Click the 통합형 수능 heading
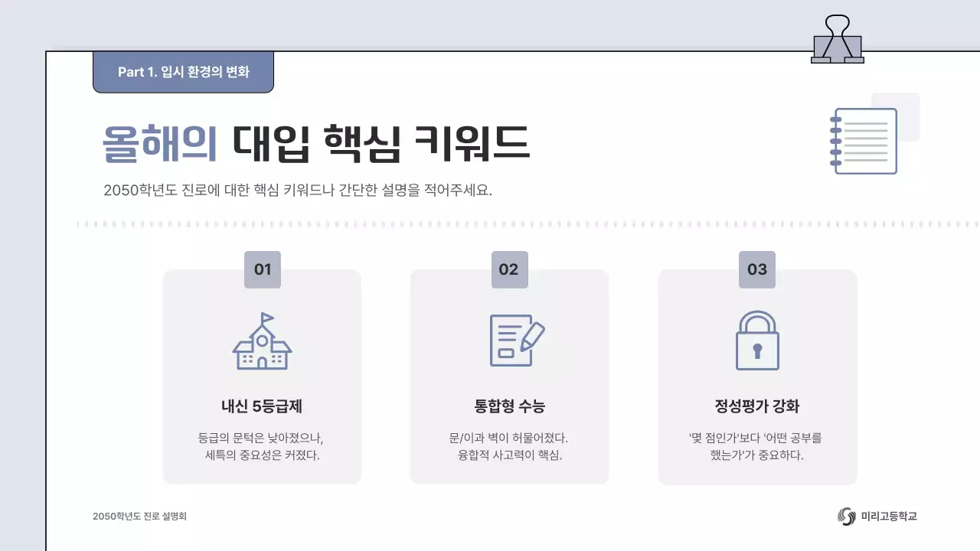980x551 pixels. click(509, 406)
